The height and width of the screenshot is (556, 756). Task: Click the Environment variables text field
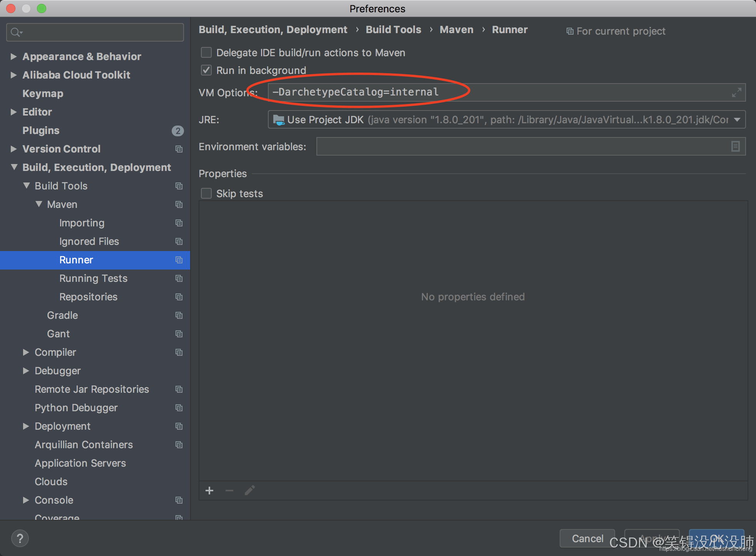531,146
